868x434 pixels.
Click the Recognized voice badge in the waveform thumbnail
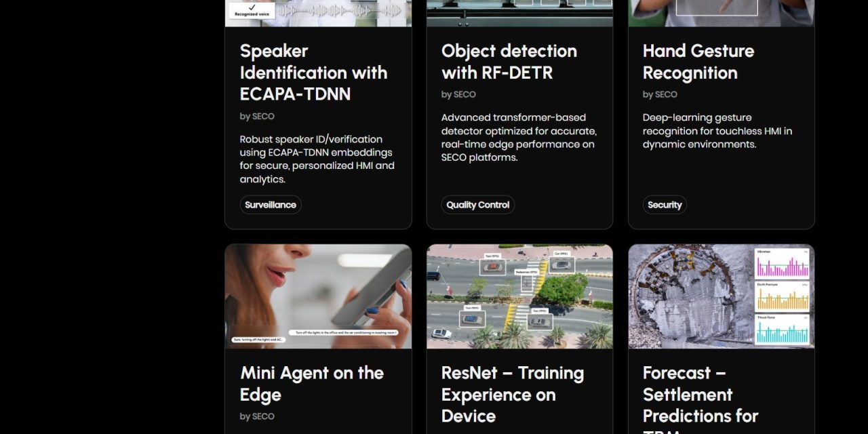(x=251, y=12)
